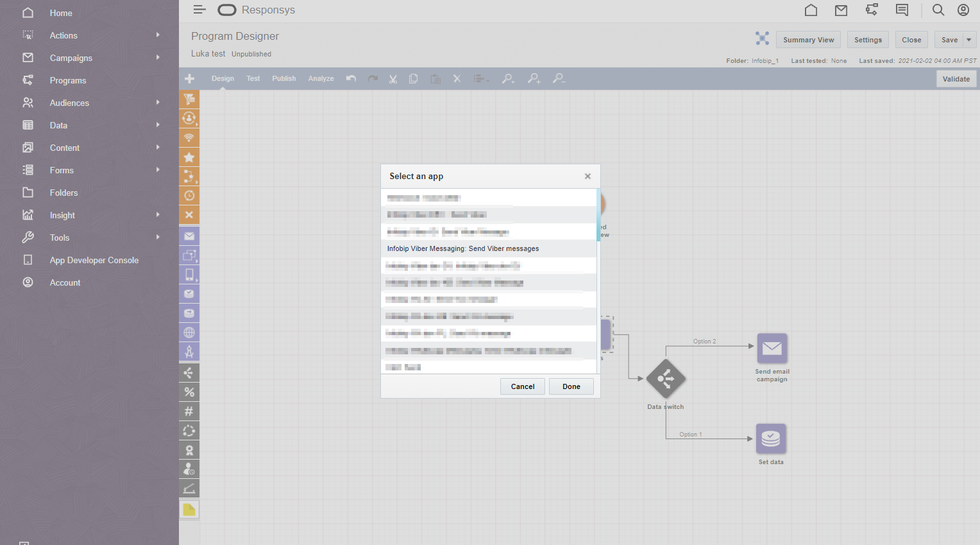980x545 pixels.
Task: Expand the Campaigns menu arrow
Action: (x=158, y=58)
